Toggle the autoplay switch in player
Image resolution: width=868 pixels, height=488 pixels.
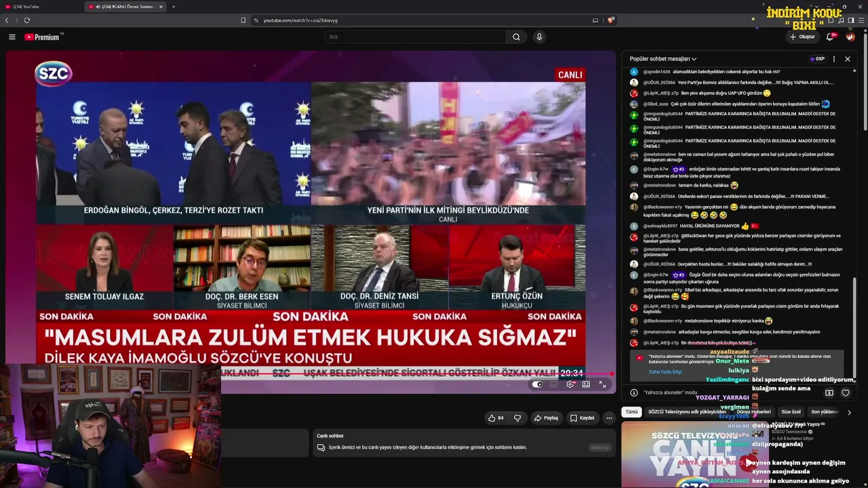pos(537,384)
